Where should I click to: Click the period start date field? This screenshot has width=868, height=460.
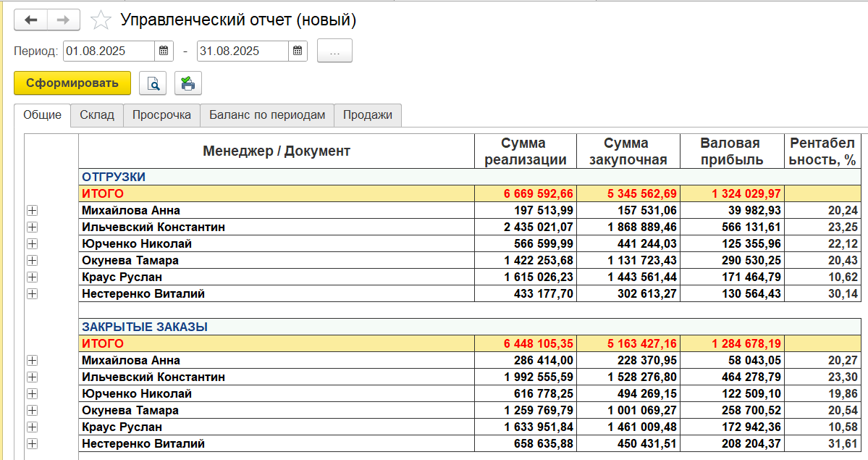coord(109,51)
